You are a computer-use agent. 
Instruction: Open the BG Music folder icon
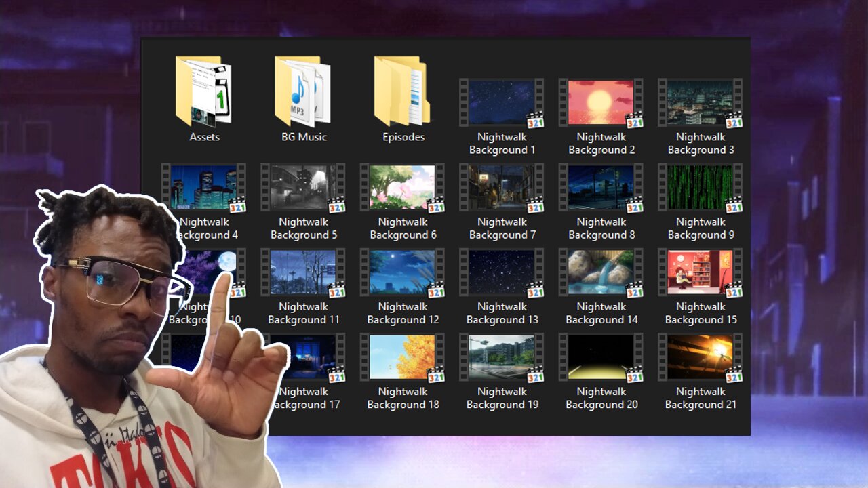point(303,91)
